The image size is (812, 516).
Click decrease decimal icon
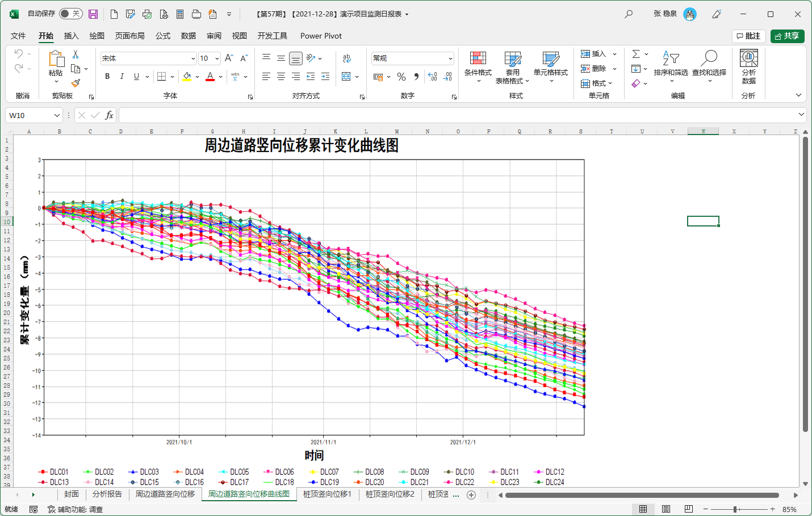(447, 77)
